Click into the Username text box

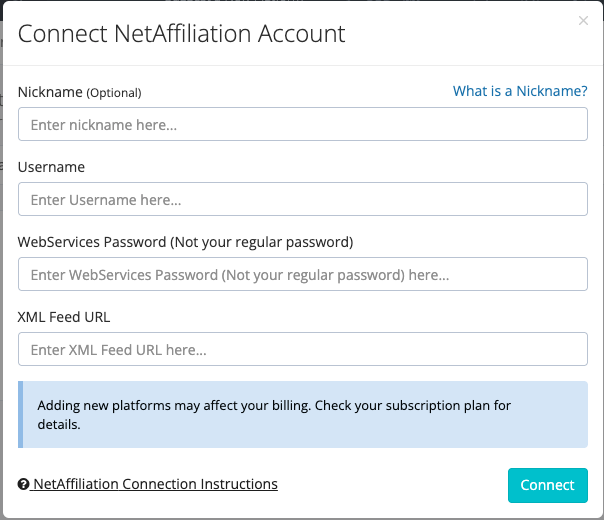coord(302,199)
